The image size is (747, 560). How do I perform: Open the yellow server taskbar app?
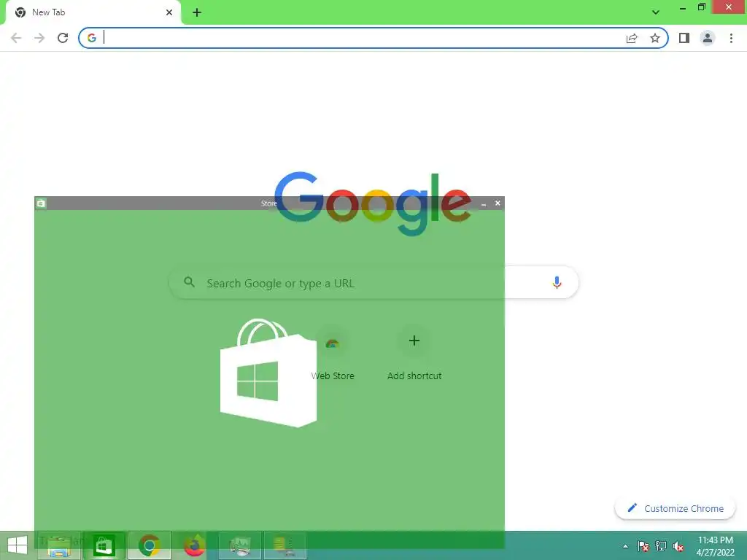tap(285, 545)
